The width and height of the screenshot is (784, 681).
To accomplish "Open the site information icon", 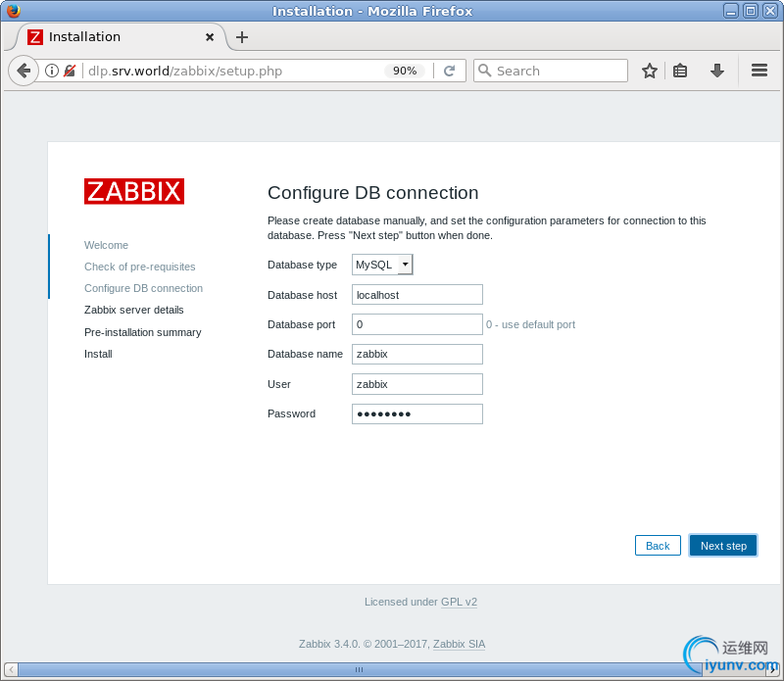I will point(52,71).
